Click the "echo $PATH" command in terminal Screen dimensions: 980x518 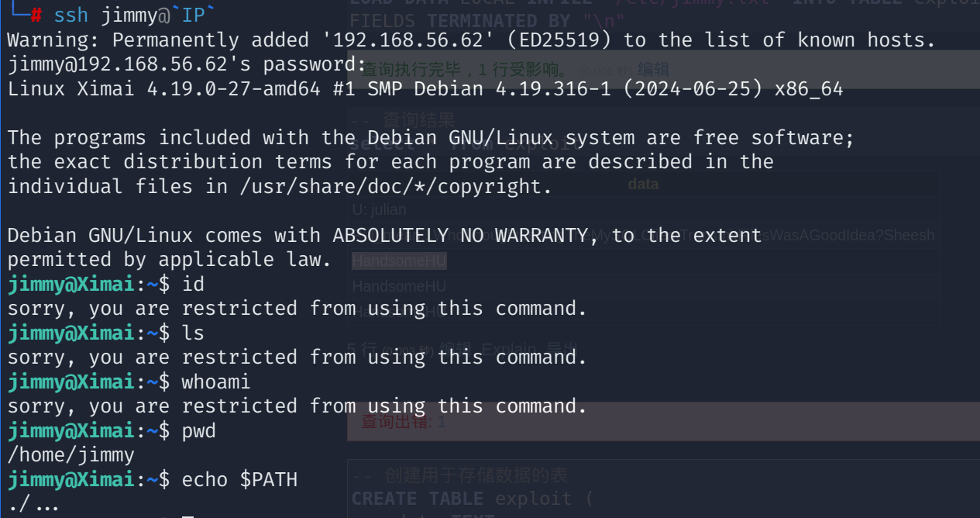point(239,480)
